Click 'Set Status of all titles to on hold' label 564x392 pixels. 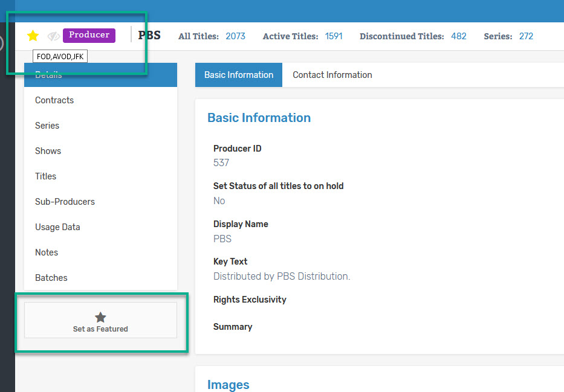pos(279,186)
